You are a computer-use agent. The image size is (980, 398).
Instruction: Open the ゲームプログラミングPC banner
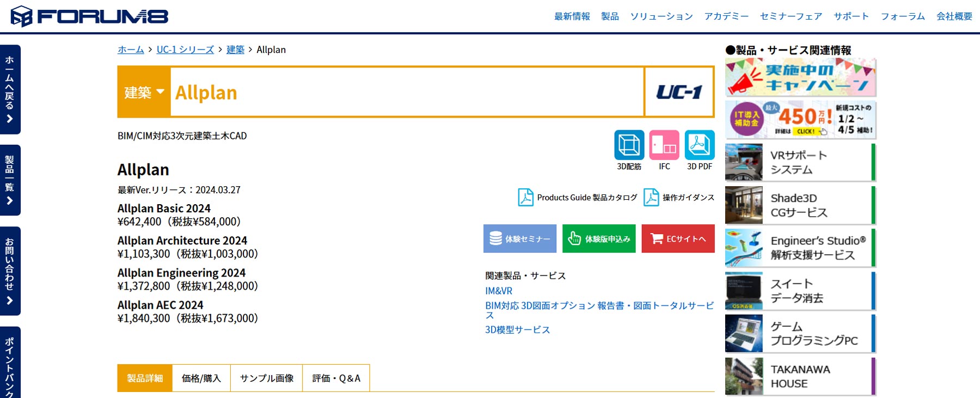click(x=800, y=333)
